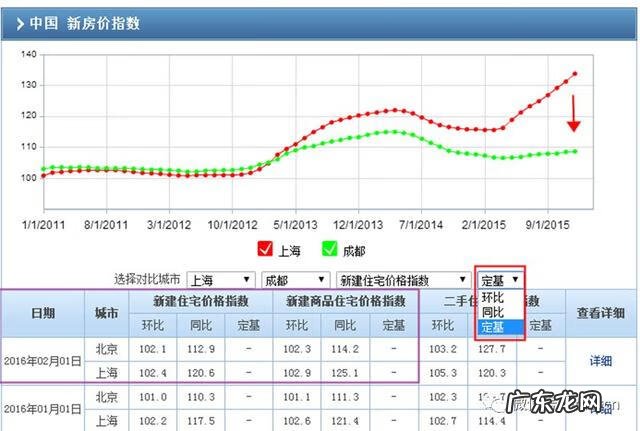
Task: Click the value 103.2 in table
Action: [x=443, y=349]
